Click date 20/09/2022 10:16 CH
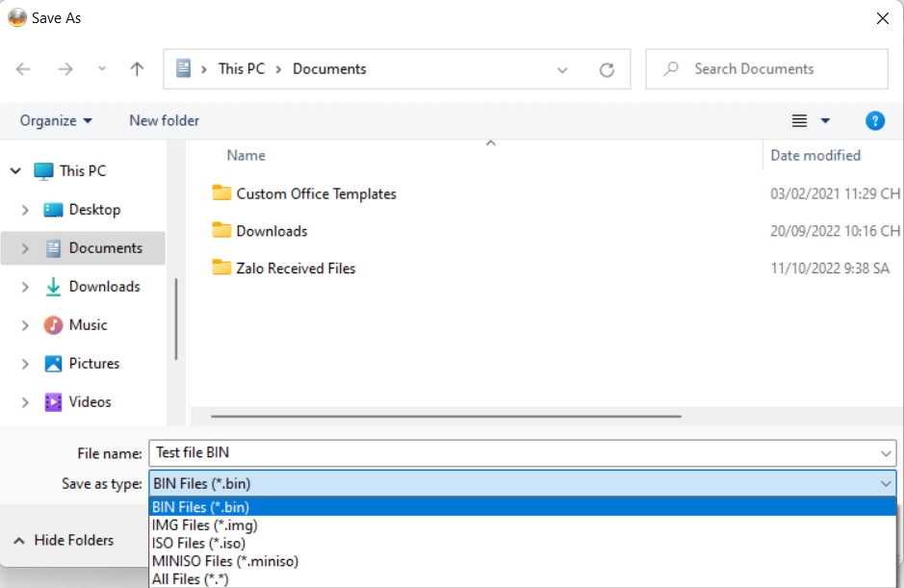This screenshot has width=904, height=588. pyautogui.click(x=835, y=231)
